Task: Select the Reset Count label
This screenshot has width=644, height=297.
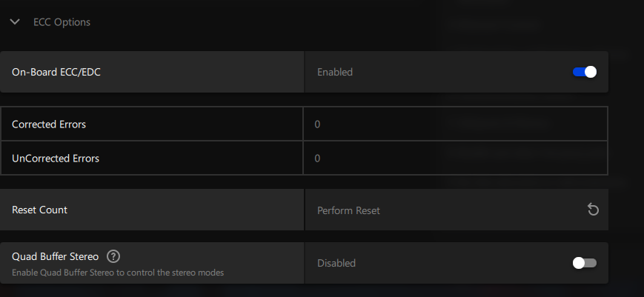Action: (39, 210)
